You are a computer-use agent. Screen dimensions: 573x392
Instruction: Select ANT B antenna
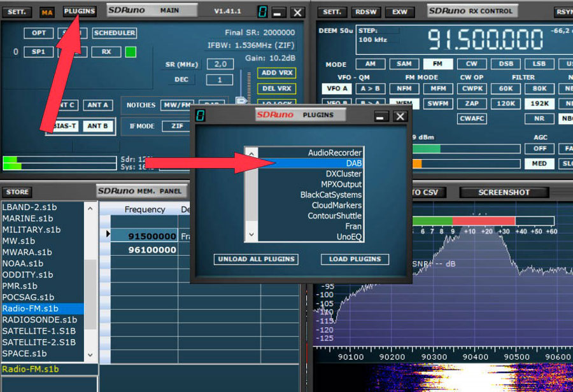(97, 126)
